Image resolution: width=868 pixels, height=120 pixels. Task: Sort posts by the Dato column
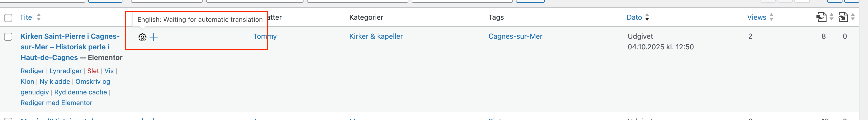[x=634, y=17]
